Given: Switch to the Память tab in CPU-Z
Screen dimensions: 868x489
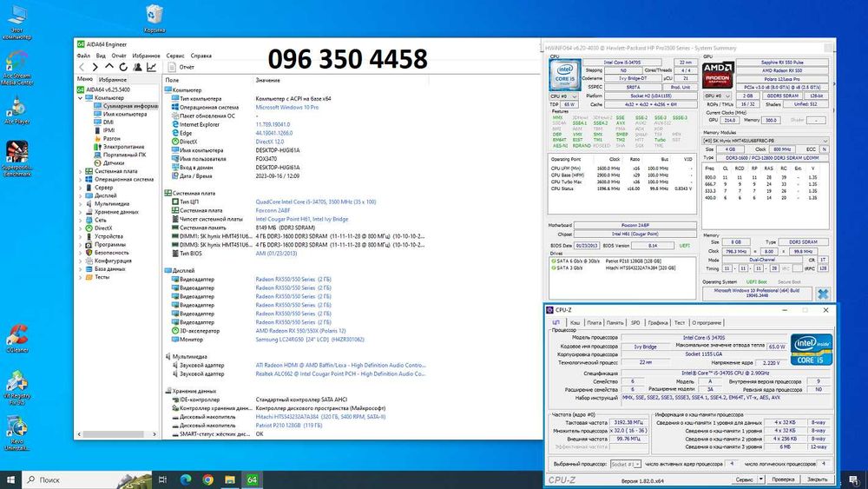Looking at the screenshot, I should tap(615, 322).
